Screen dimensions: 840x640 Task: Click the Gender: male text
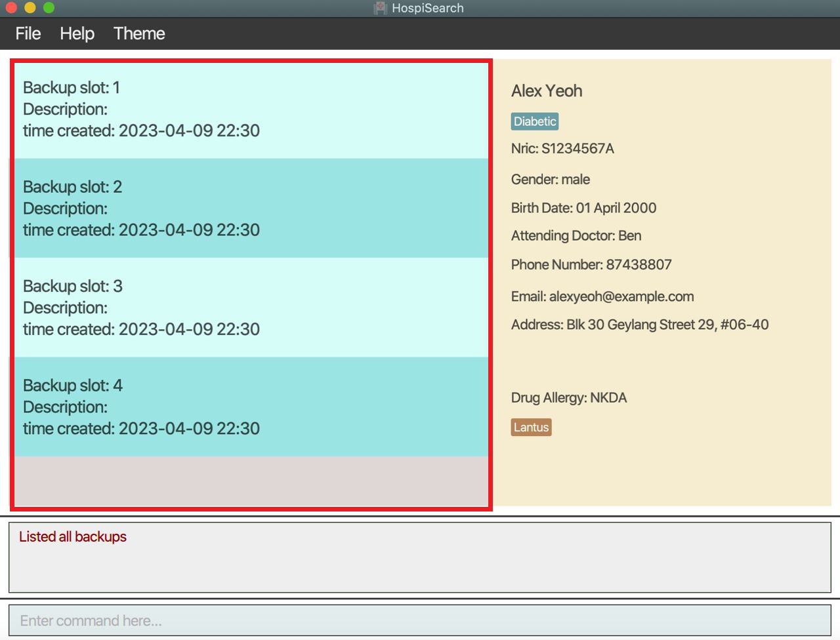551,180
